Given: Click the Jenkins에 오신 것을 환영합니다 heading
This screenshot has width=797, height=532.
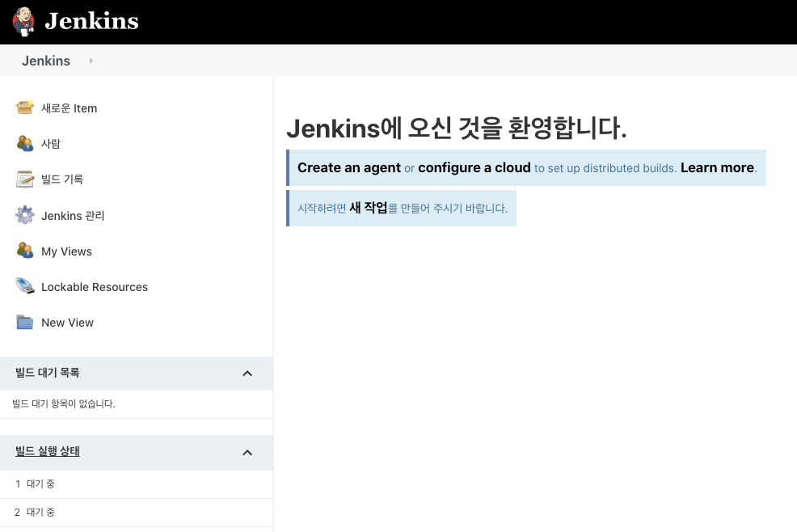Looking at the screenshot, I should pos(457,128).
